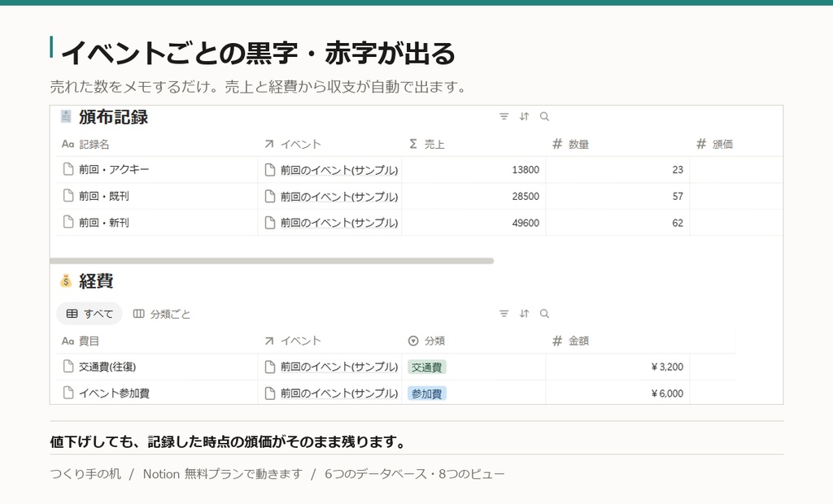The image size is (833, 504).
Task: Click quantity cell showing 62
Action: pos(618,223)
